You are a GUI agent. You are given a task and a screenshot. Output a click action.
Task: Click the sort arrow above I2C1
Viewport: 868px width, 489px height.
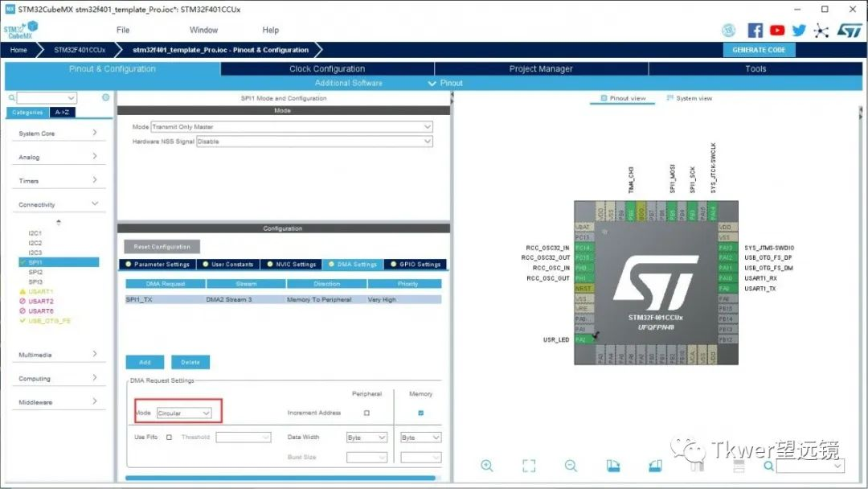[x=59, y=222]
